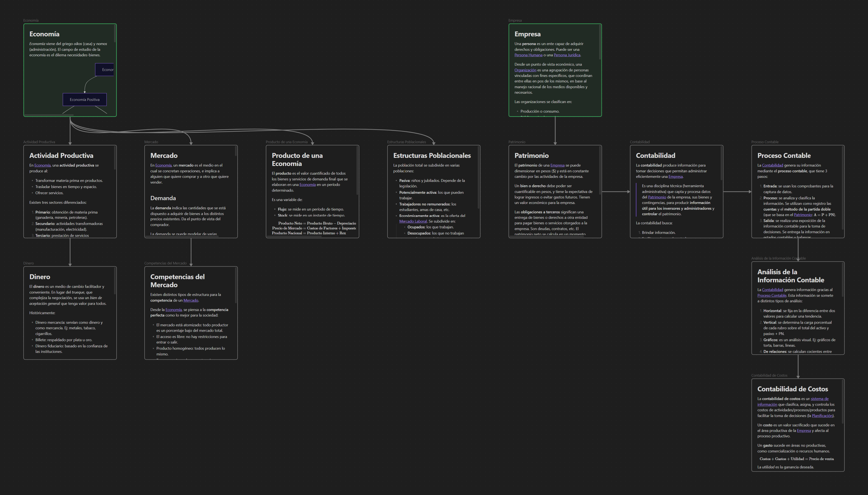Viewport: 868px width, 495px height.
Task: Click the Economía link in Actividad Productiva card
Action: (x=42, y=165)
